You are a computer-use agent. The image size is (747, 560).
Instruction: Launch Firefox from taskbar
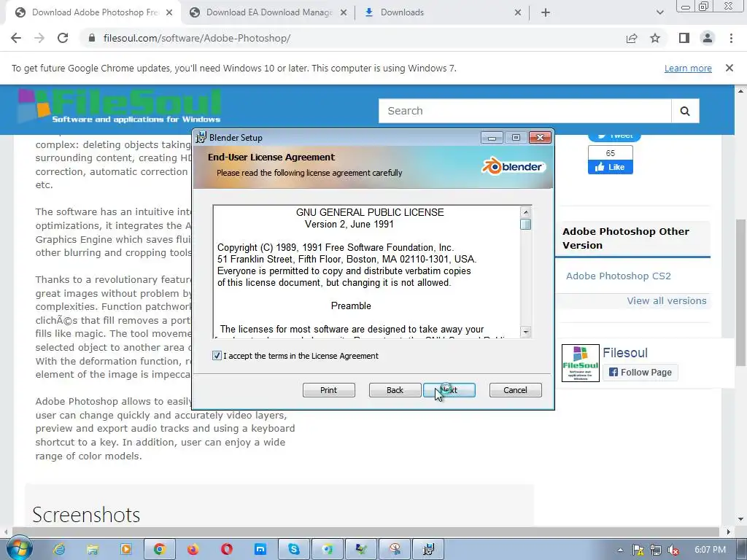193,550
